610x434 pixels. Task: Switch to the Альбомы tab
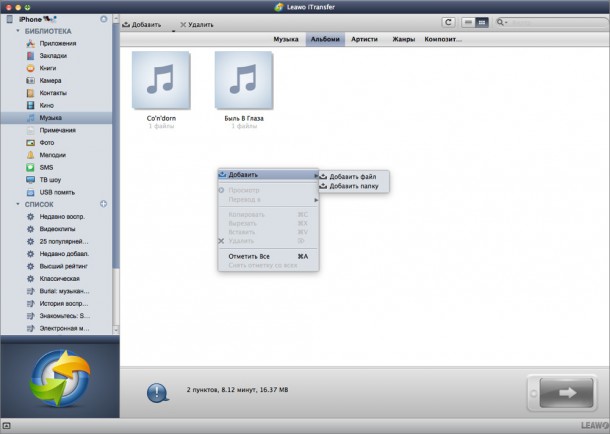[x=325, y=39]
